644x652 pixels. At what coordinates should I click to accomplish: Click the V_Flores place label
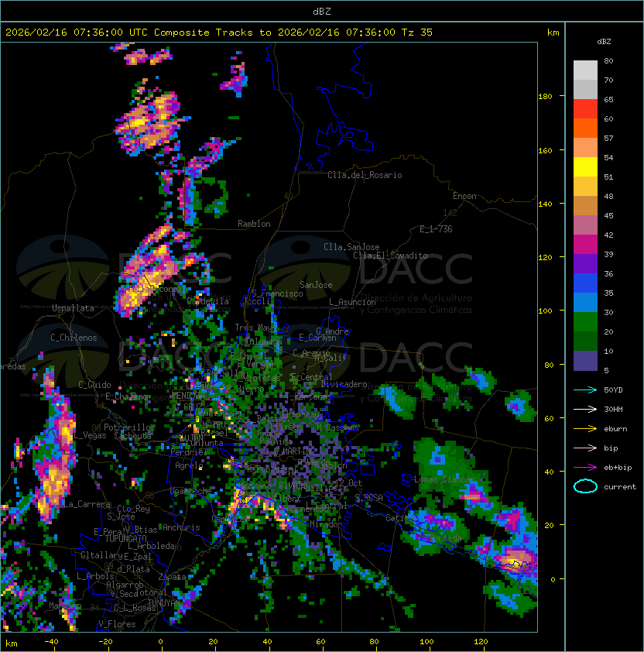pyautogui.click(x=117, y=624)
